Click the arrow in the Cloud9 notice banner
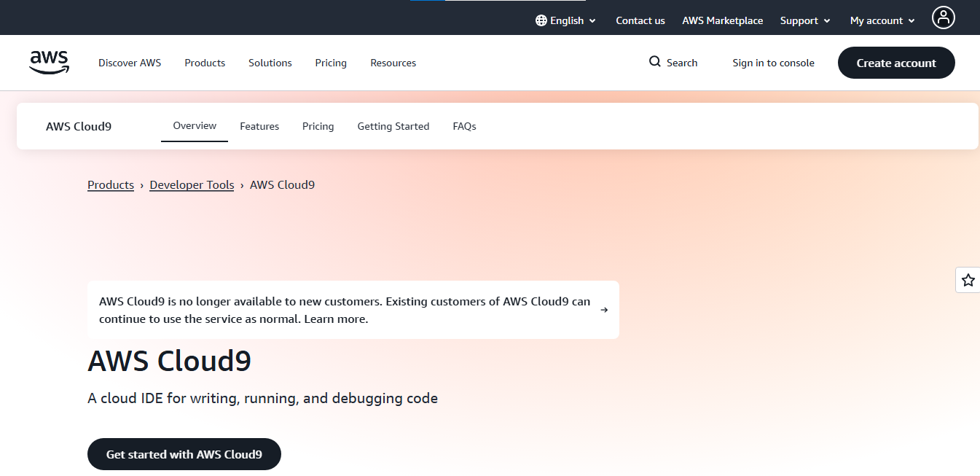This screenshot has height=476, width=980. (x=604, y=309)
